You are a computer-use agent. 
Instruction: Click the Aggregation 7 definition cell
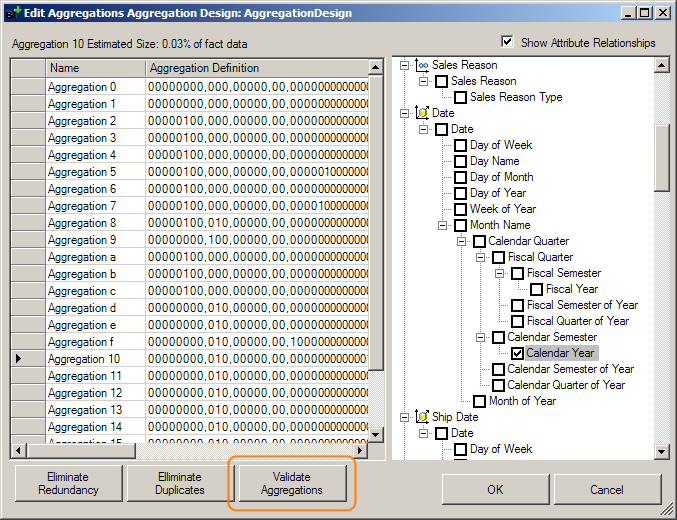pyautogui.click(x=257, y=206)
